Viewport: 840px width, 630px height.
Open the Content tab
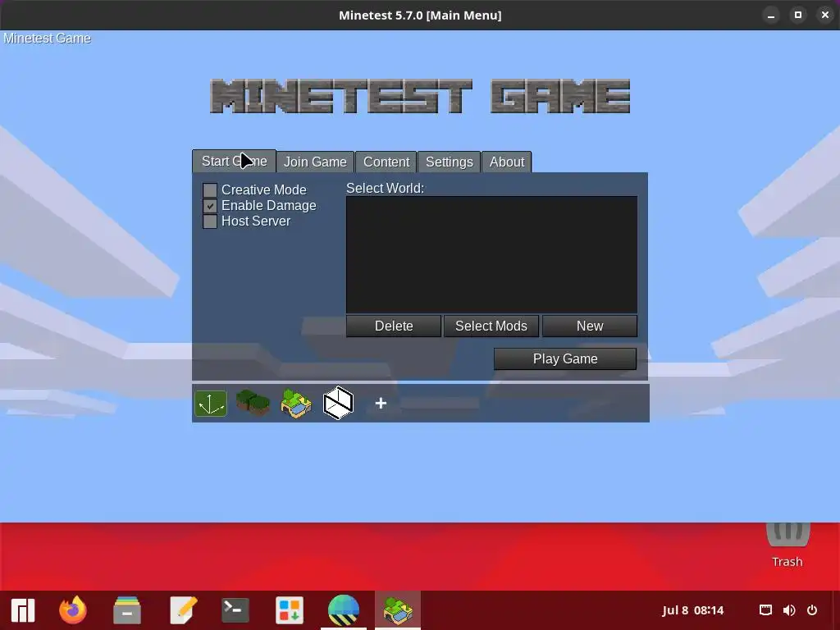click(x=386, y=162)
